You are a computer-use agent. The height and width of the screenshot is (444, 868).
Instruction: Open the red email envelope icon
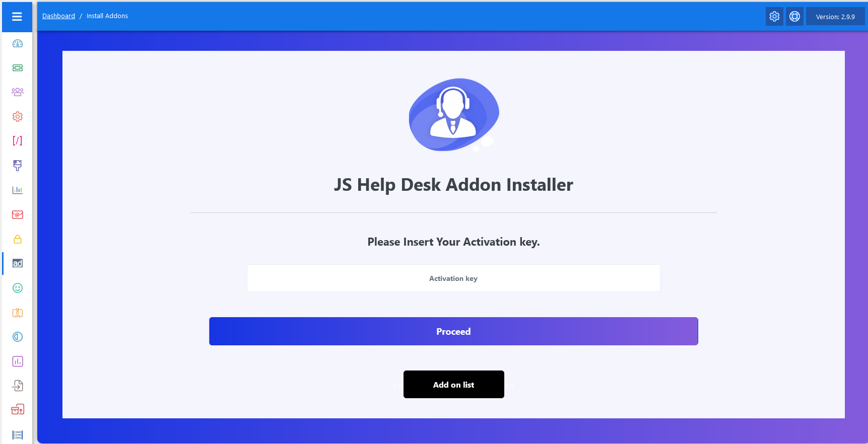(x=18, y=215)
